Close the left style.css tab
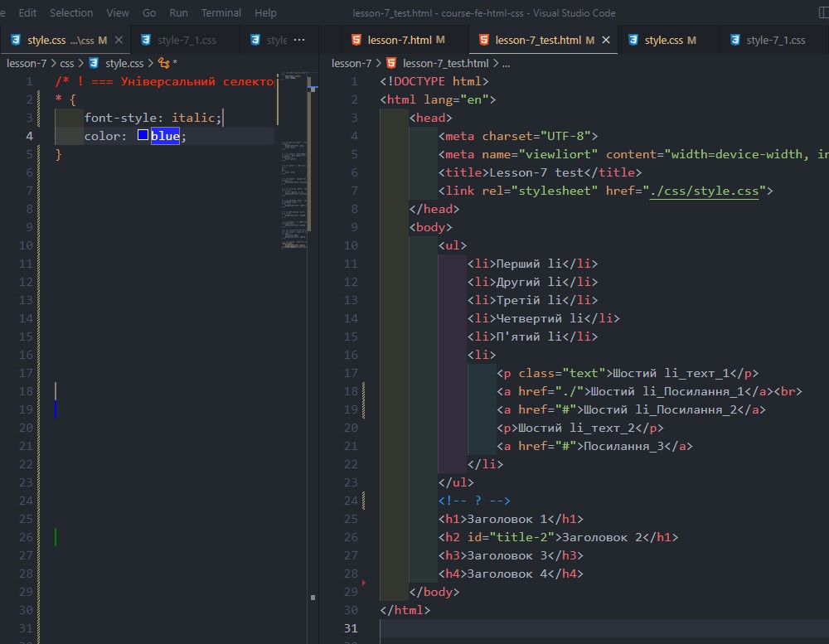 [119, 40]
